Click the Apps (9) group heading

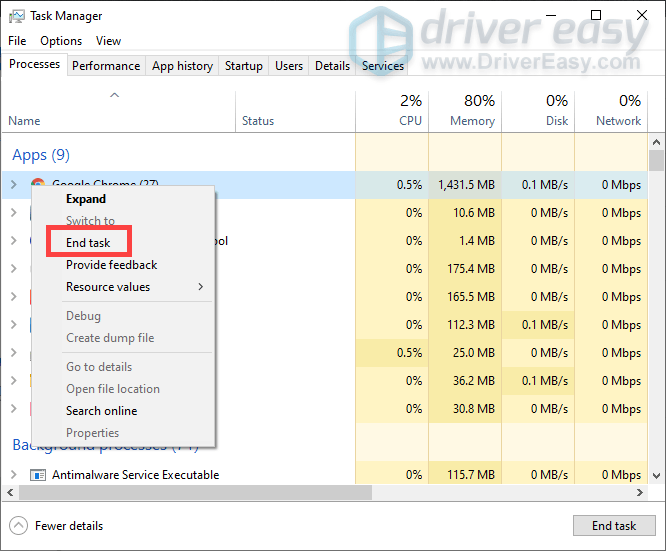tap(41, 155)
